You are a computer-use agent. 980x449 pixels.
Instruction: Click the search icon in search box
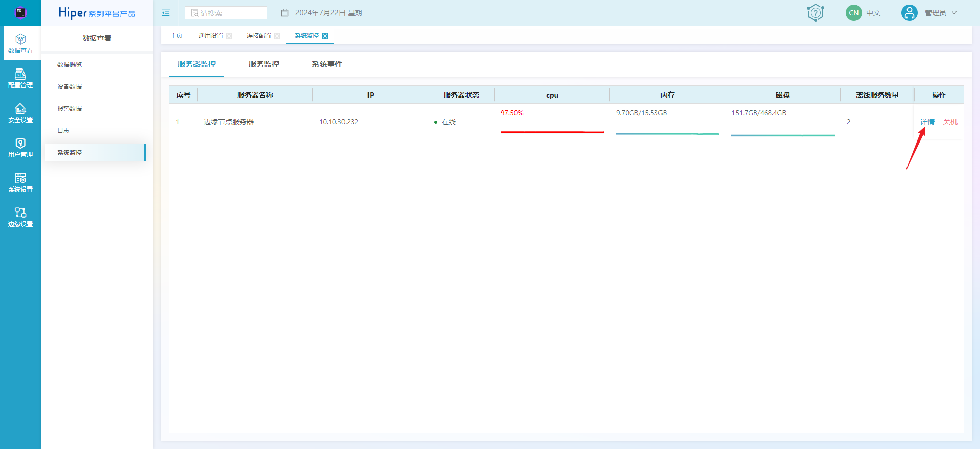click(194, 13)
